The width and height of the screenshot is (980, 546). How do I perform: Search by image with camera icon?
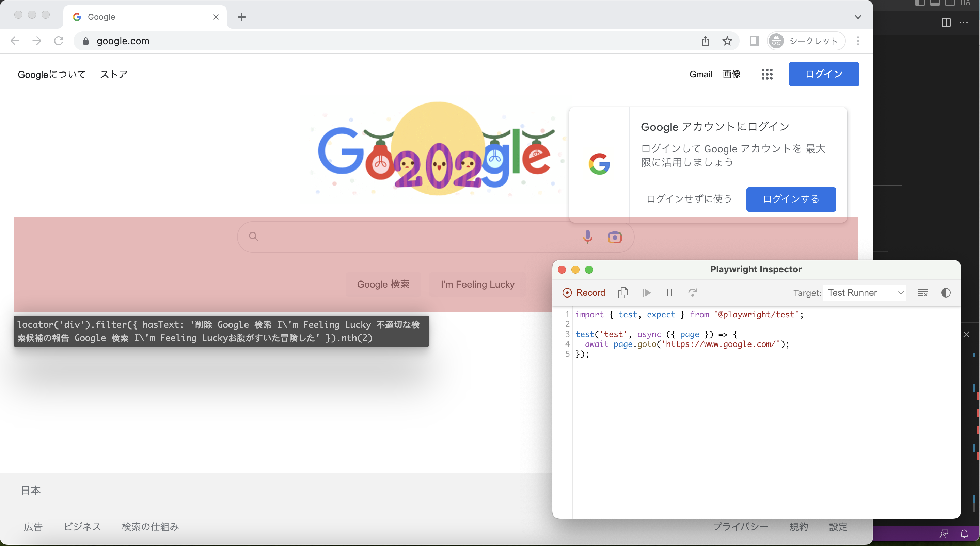click(x=614, y=237)
